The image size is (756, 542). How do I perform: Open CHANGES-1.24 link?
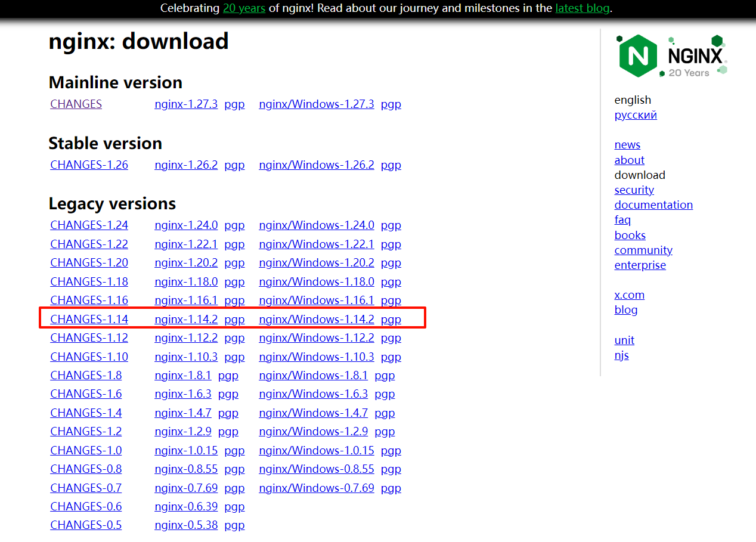point(89,225)
